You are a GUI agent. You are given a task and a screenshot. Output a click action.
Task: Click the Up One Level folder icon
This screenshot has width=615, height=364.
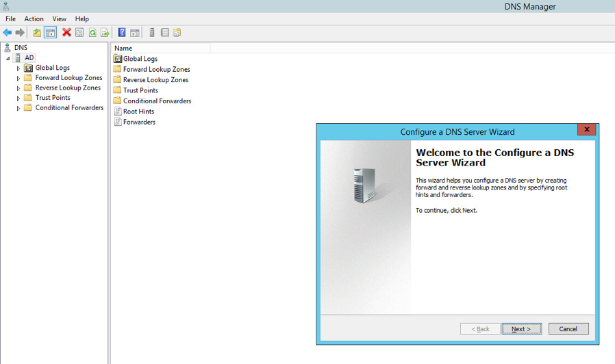[37, 32]
